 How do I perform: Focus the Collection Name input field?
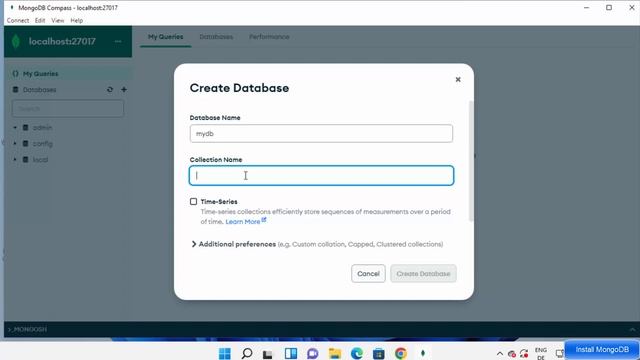[x=321, y=176]
